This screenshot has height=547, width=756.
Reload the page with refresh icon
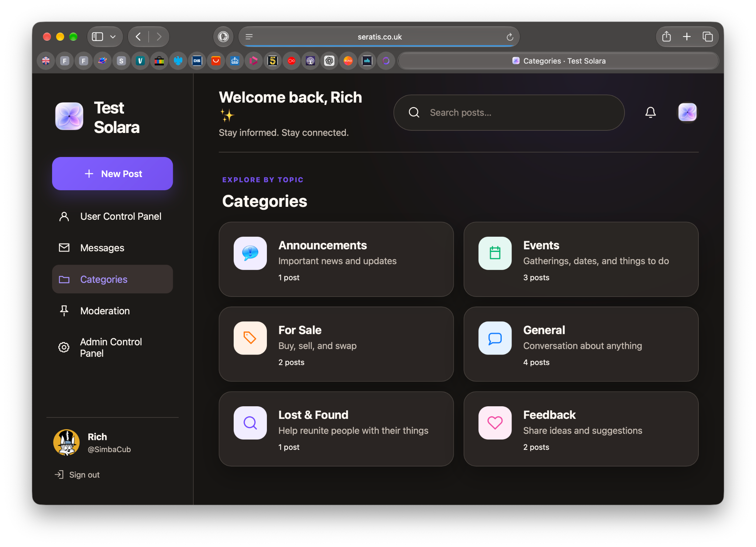pyautogui.click(x=510, y=37)
